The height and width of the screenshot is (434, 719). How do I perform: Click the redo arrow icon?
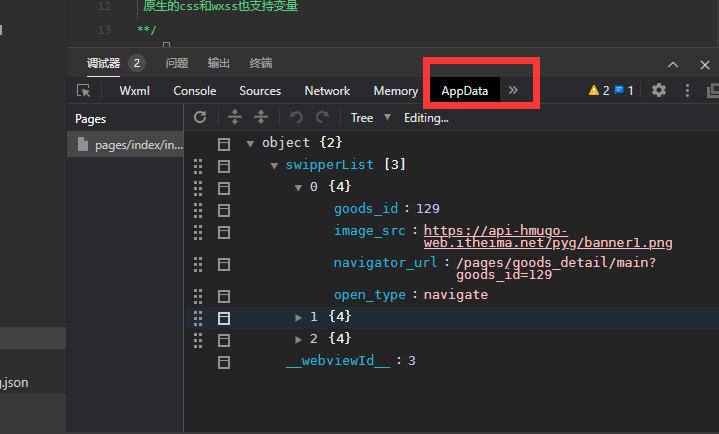tap(322, 117)
